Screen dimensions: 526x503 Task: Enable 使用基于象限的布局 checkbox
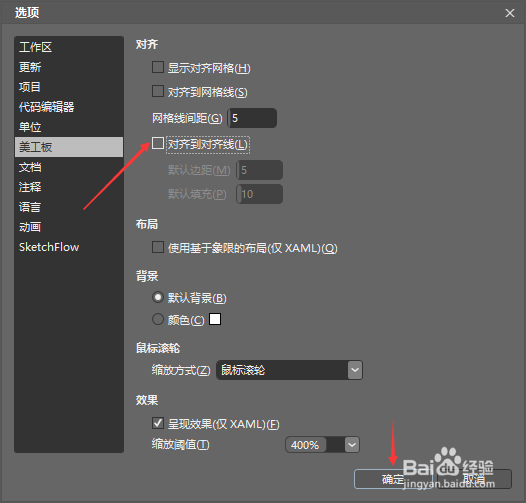click(158, 247)
